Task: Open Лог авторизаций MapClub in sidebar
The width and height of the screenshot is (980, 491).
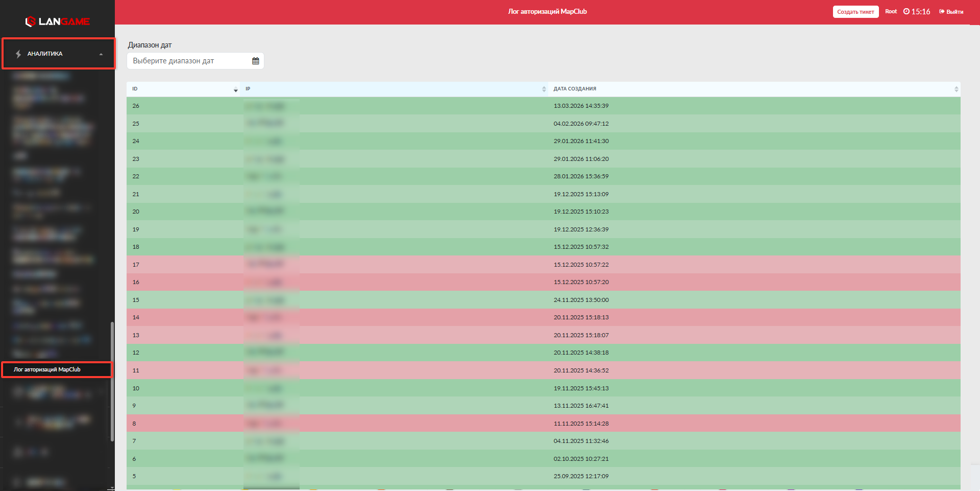Action: coord(57,369)
